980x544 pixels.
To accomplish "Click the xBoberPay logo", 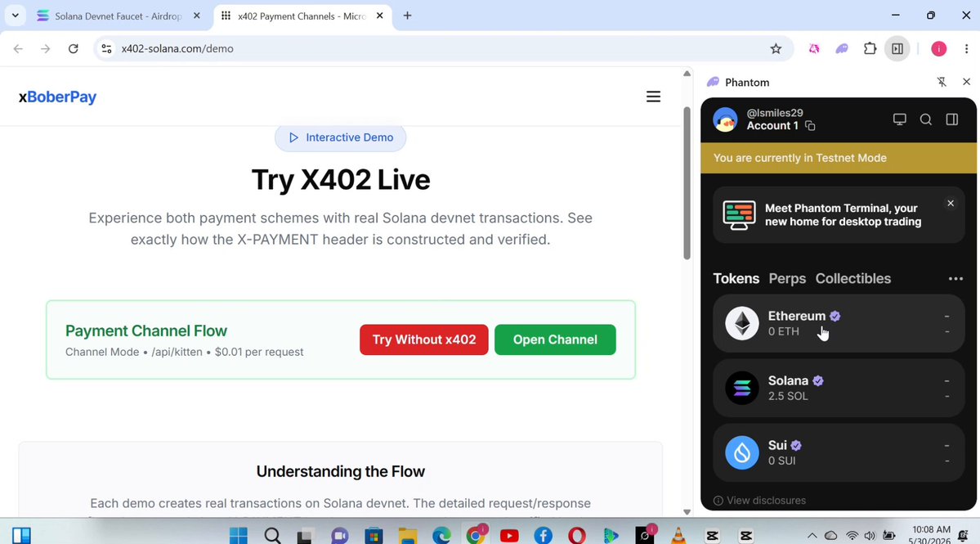I will tap(57, 97).
